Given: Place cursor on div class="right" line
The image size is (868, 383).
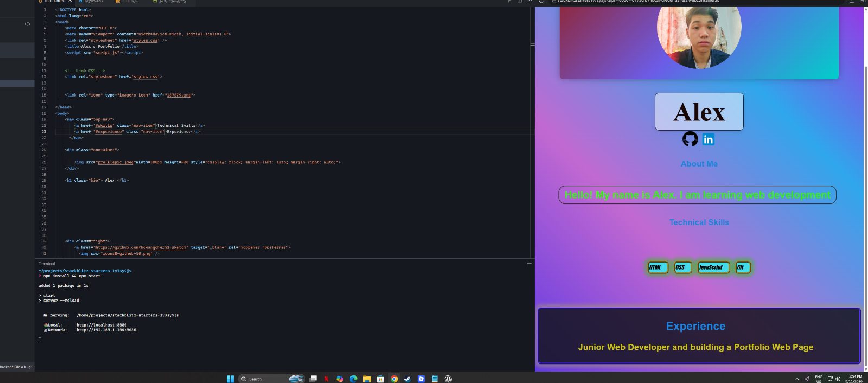Looking at the screenshot, I should 87,241.
